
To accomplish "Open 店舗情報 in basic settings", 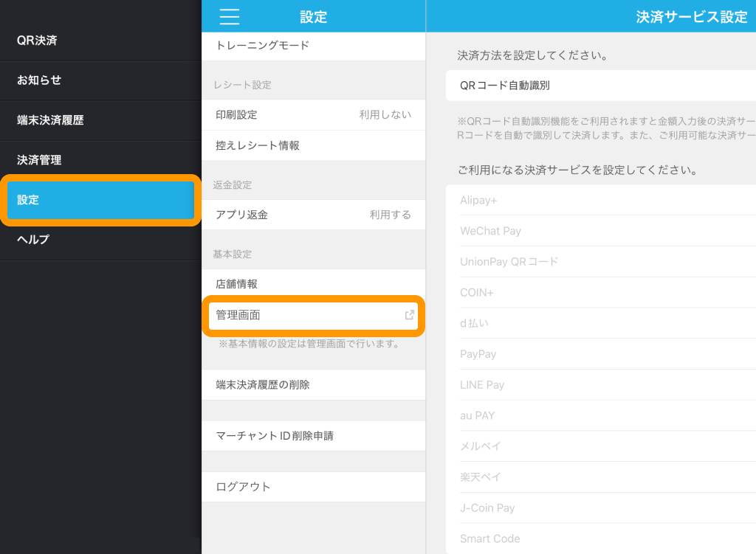I will pyautogui.click(x=313, y=284).
